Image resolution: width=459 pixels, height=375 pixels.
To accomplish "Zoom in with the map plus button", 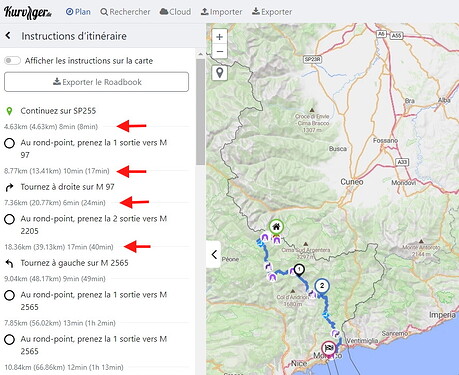I will point(219,37).
